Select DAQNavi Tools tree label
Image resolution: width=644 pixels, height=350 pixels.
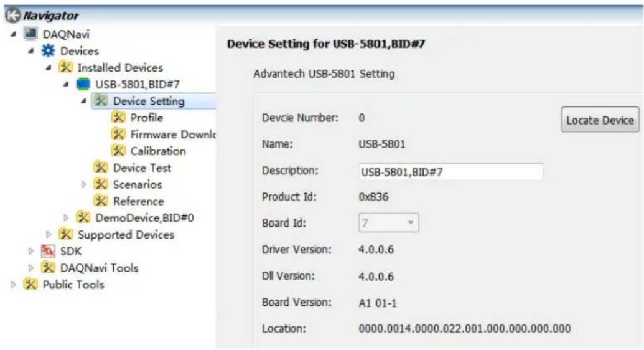100,268
